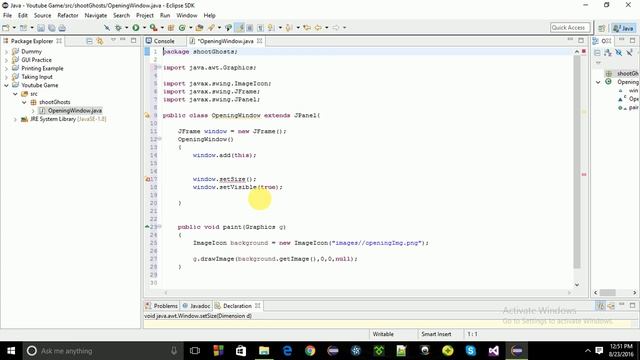This screenshot has height=360, width=640.
Task: Click the Open Perspective icon
Action: [602, 28]
